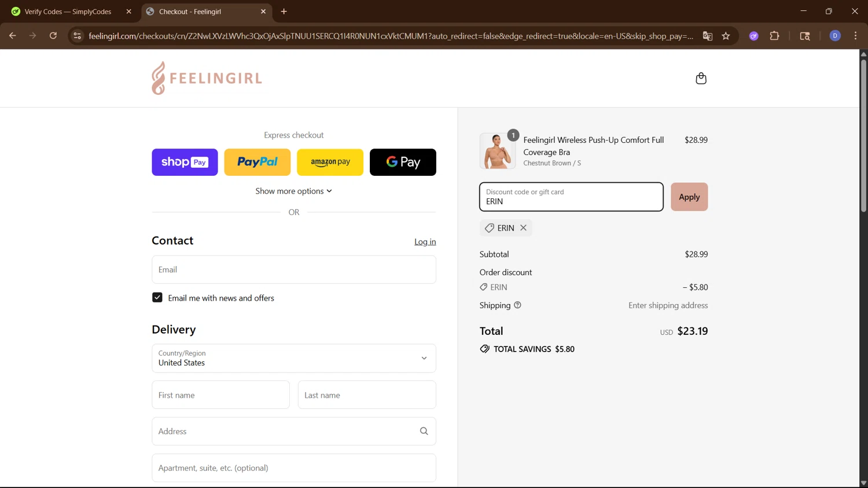The height and width of the screenshot is (488, 868).
Task: Click the Feelingirl logo
Action: (207, 78)
